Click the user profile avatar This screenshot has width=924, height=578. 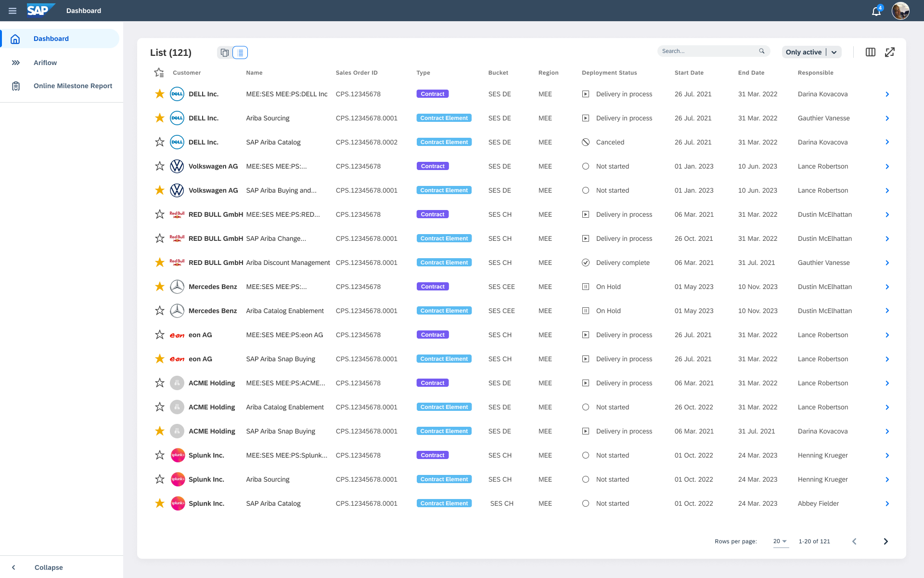pos(900,11)
